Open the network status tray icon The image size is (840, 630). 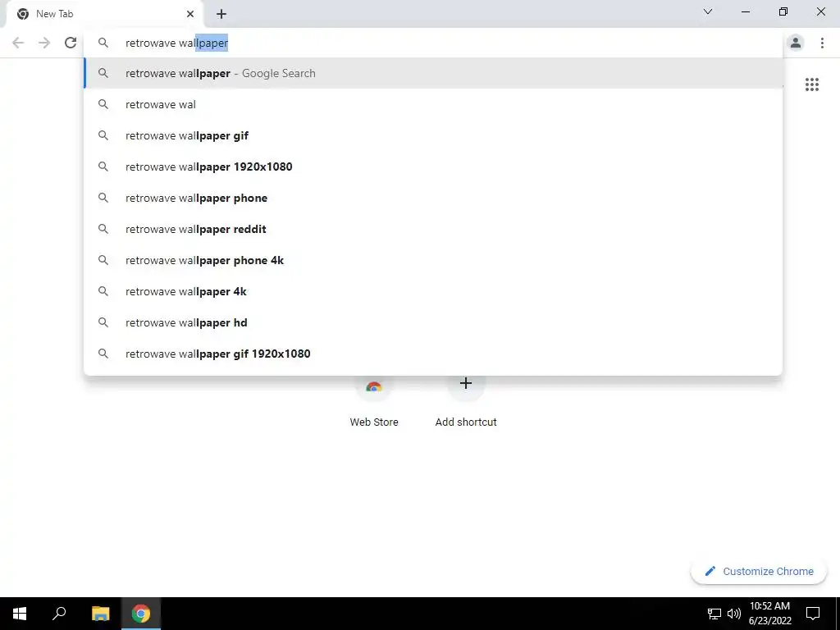[x=714, y=614]
